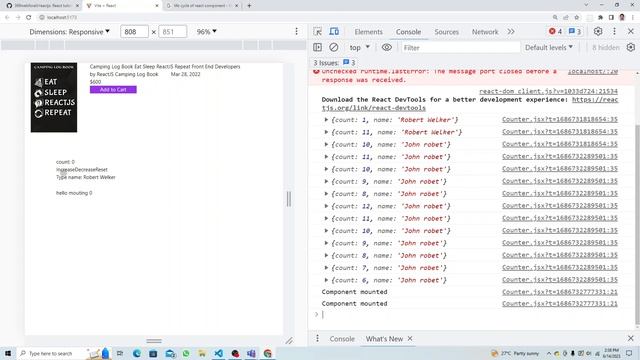
Task: Click the 3 Issues indicator
Action: point(334,62)
